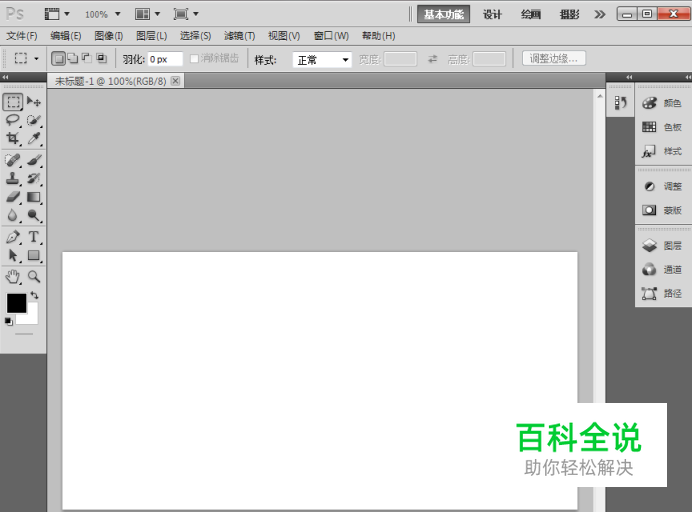Image resolution: width=692 pixels, height=512 pixels.
Task: Enable the Intersect with selection mode
Action: pyautogui.click(x=101, y=59)
